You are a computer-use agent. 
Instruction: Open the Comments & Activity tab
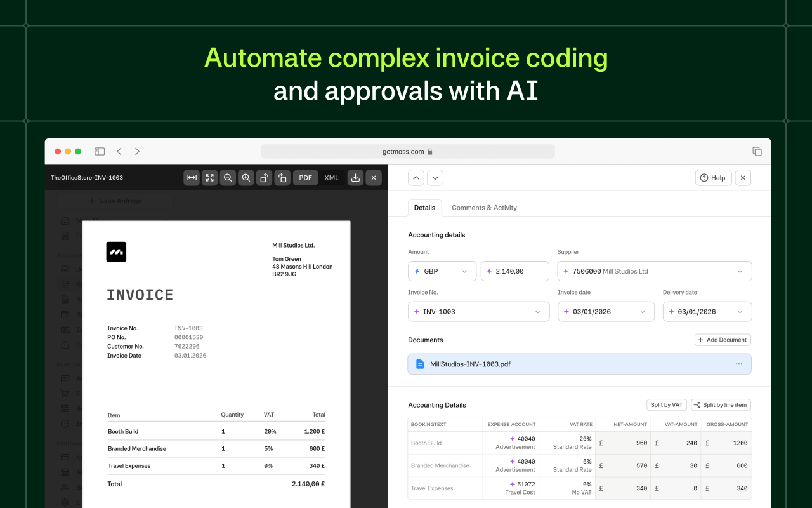coord(484,208)
